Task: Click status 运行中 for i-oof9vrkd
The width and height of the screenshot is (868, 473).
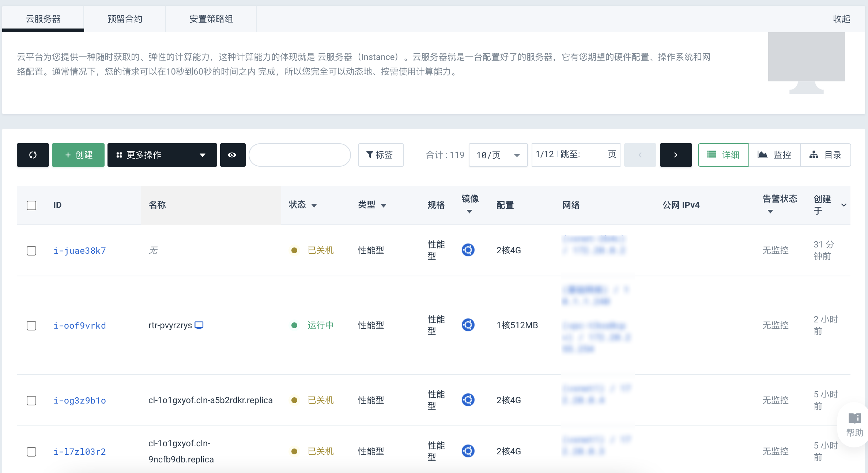Action: click(321, 325)
